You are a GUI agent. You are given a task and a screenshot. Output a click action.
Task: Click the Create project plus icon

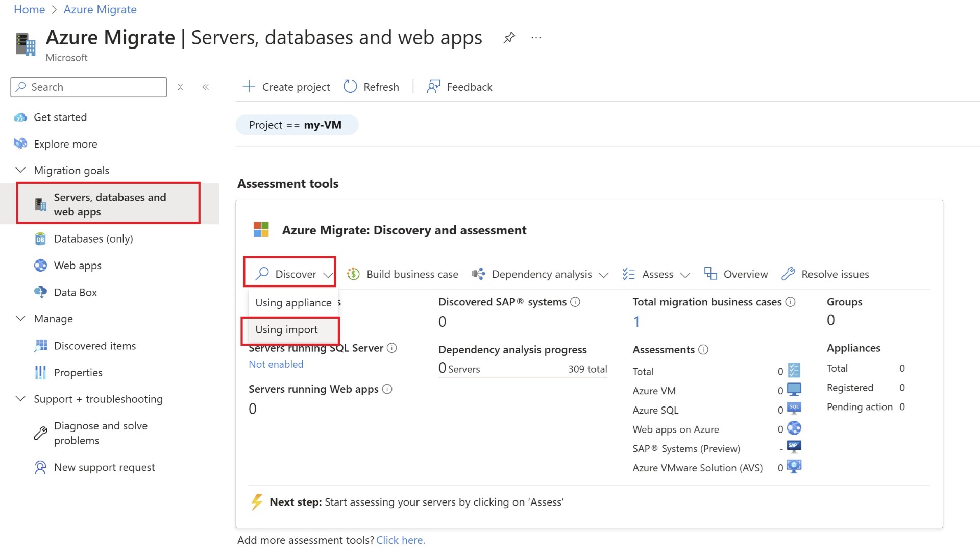pyautogui.click(x=249, y=86)
